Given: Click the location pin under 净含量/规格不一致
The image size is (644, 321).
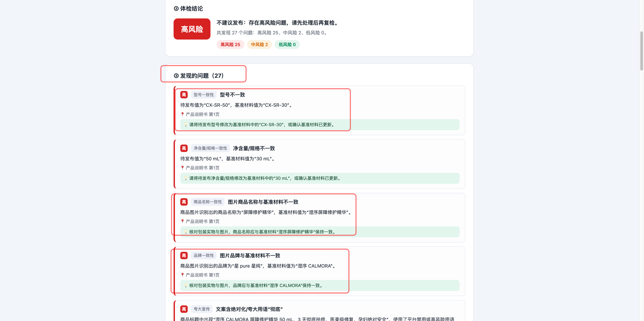Looking at the screenshot, I should point(182,168).
